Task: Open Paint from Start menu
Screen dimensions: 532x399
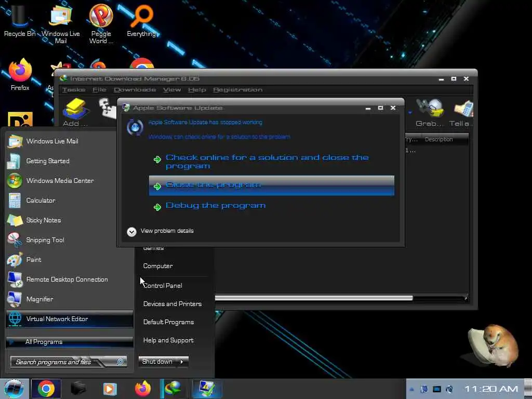Action: (70, 260)
